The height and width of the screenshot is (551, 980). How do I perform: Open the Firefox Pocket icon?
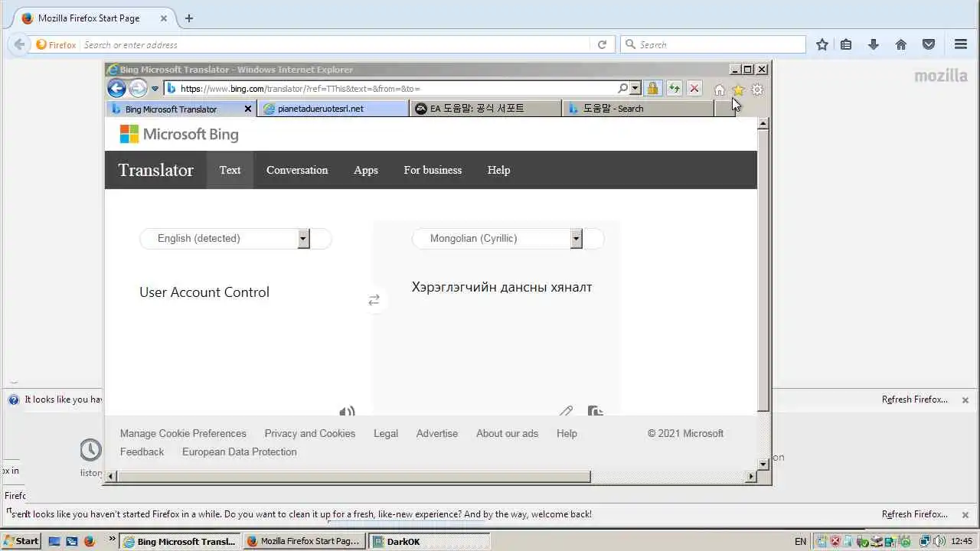click(x=929, y=44)
